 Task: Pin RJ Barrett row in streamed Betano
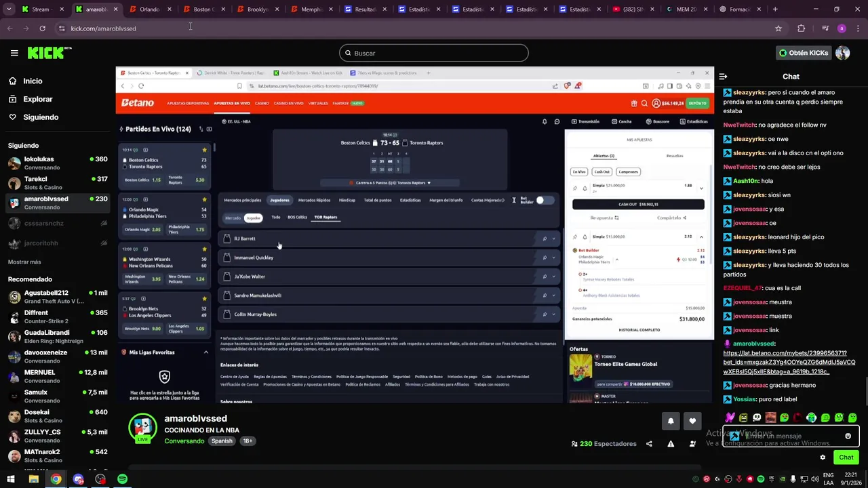click(545, 239)
